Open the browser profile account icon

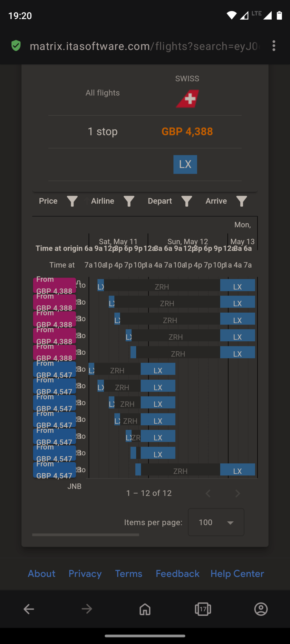(261, 609)
